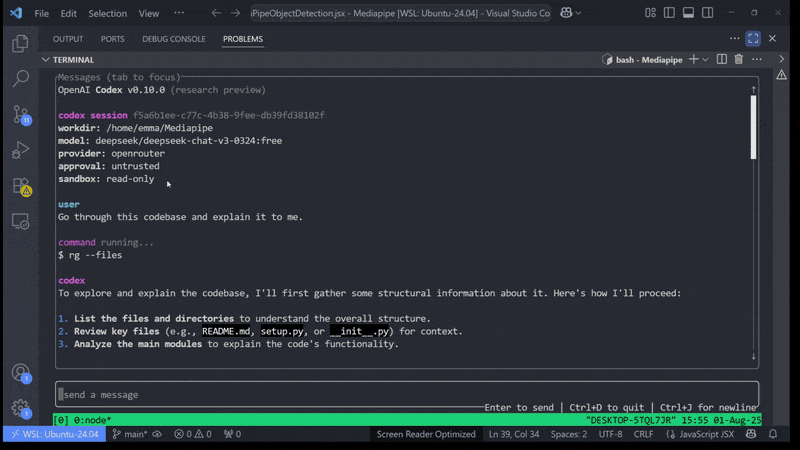Focus the send a message input
The image size is (800, 450).
click(407, 394)
